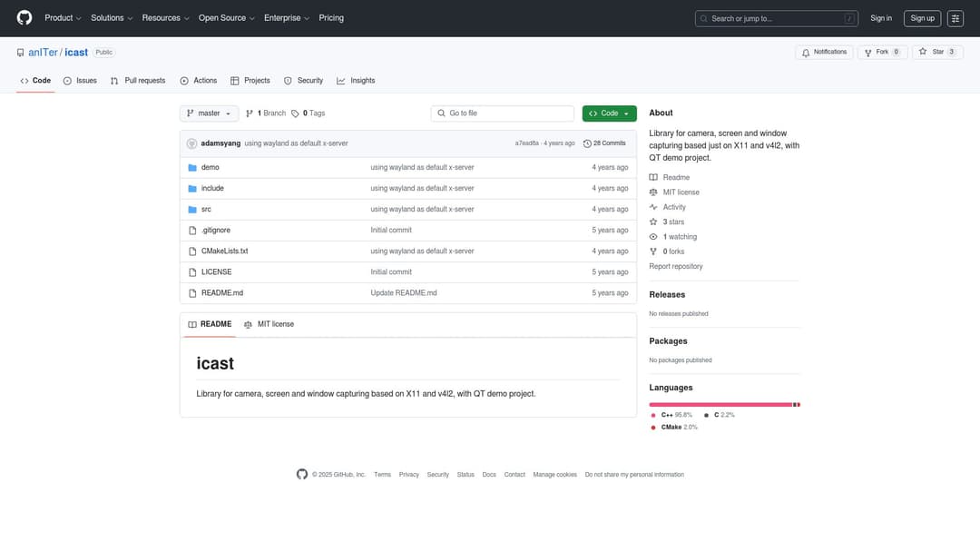Image resolution: width=980 pixels, height=552 pixels.
Task: Open the CMakeLists.txt file
Action: coord(224,251)
